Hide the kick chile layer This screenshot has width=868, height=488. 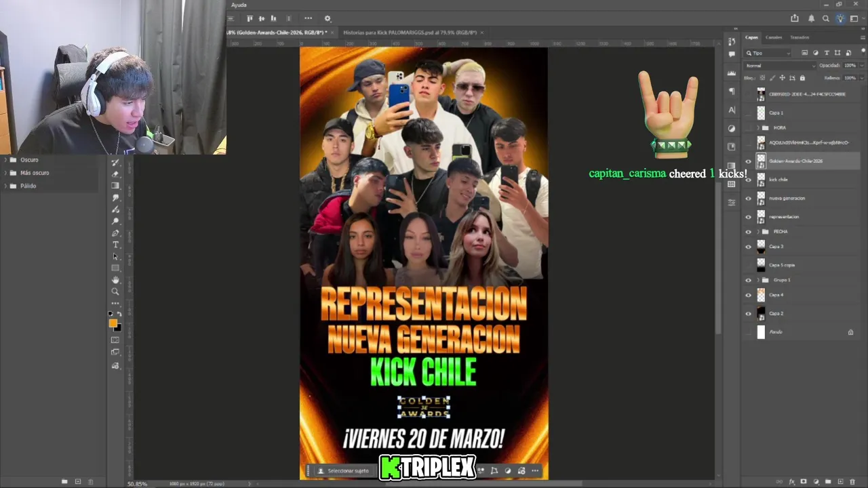coord(749,180)
